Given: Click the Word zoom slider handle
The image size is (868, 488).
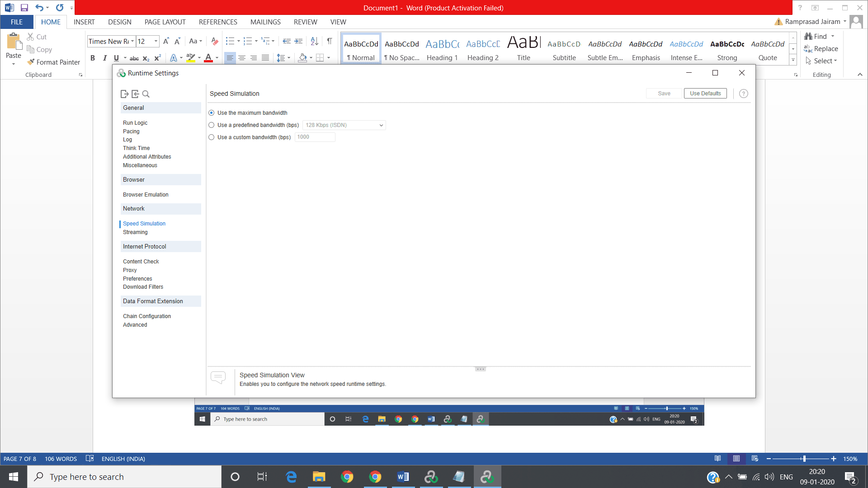Looking at the screenshot, I should 804,459.
